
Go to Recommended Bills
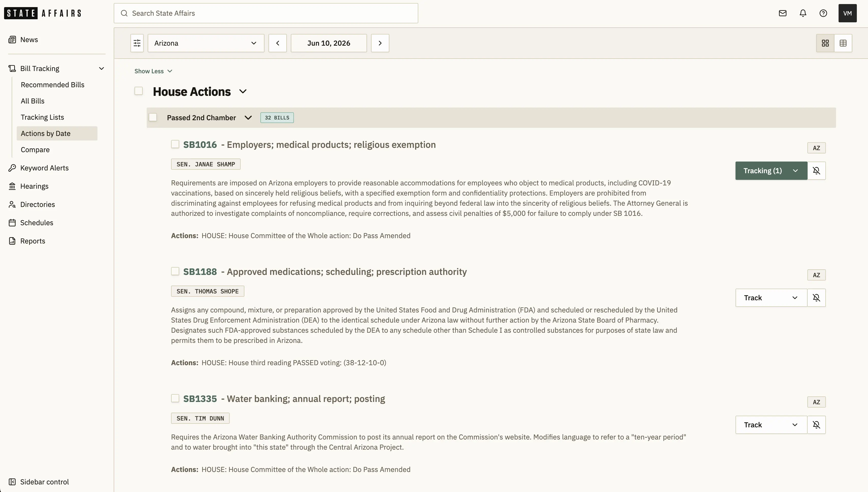pos(53,85)
